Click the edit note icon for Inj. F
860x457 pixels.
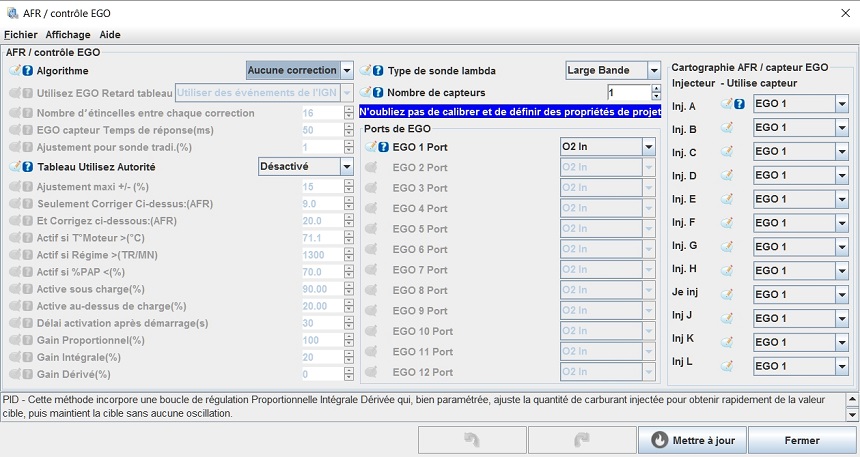[727, 223]
